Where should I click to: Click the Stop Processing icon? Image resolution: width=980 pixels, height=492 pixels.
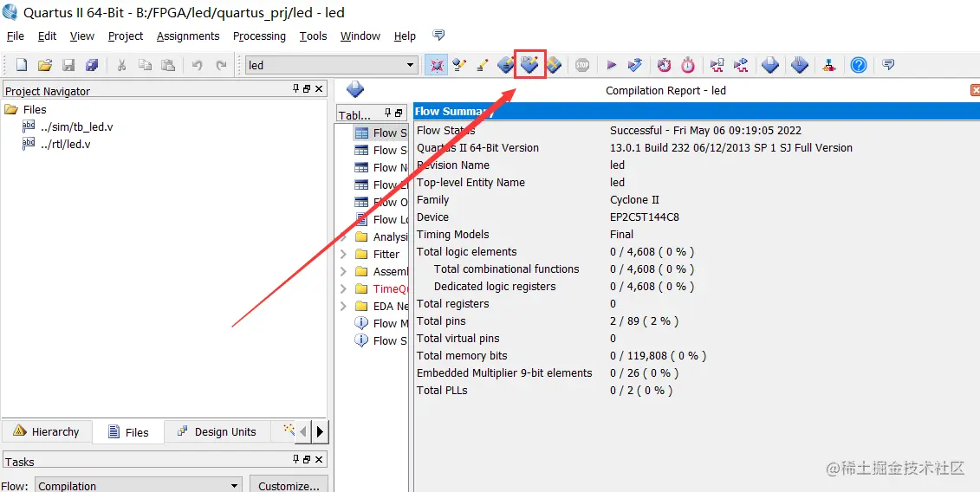click(x=582, y=65)
